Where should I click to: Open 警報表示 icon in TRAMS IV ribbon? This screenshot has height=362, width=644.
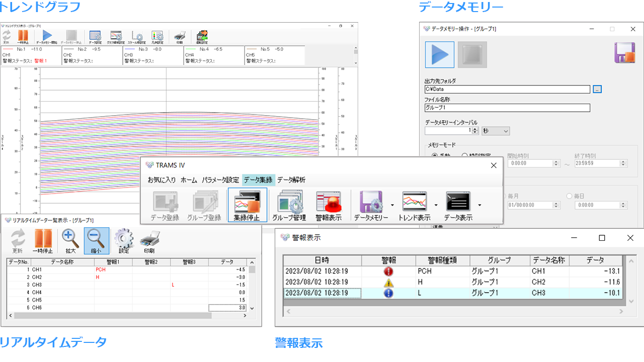329,205
